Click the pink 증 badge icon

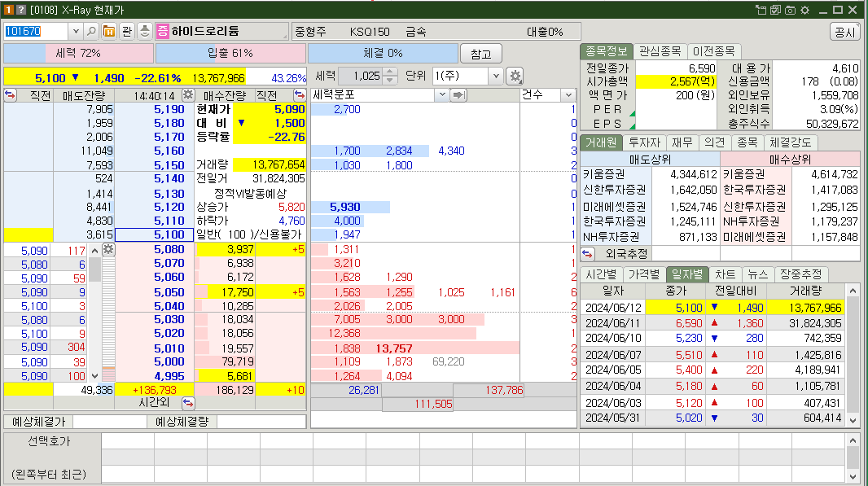click(x=162, y=31)
